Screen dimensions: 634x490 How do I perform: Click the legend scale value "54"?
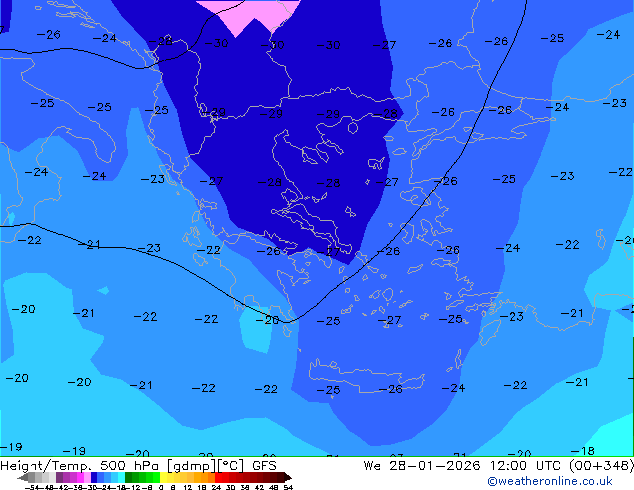(x=288, y=487)
